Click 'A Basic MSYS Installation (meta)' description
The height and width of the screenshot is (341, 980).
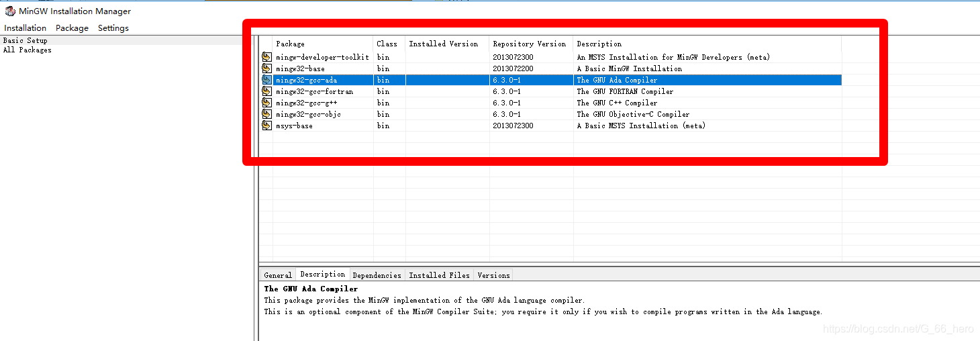tap(641, 126)
